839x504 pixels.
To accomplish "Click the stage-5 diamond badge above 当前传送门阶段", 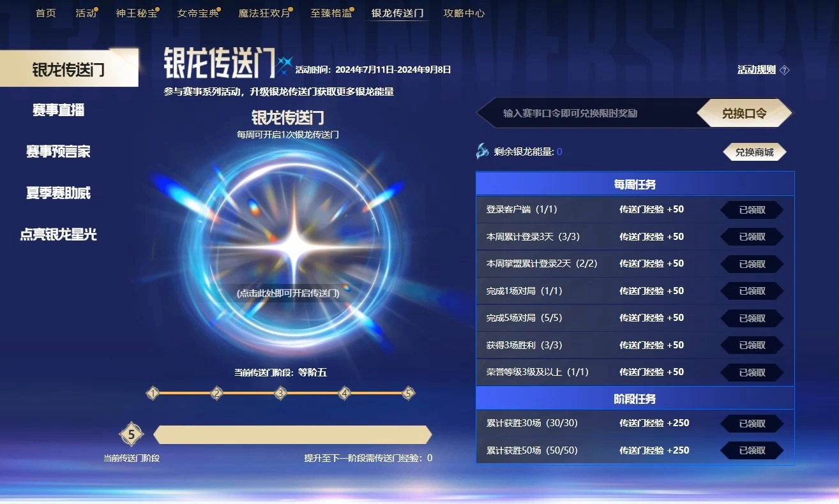I will [x=131, y=434].
